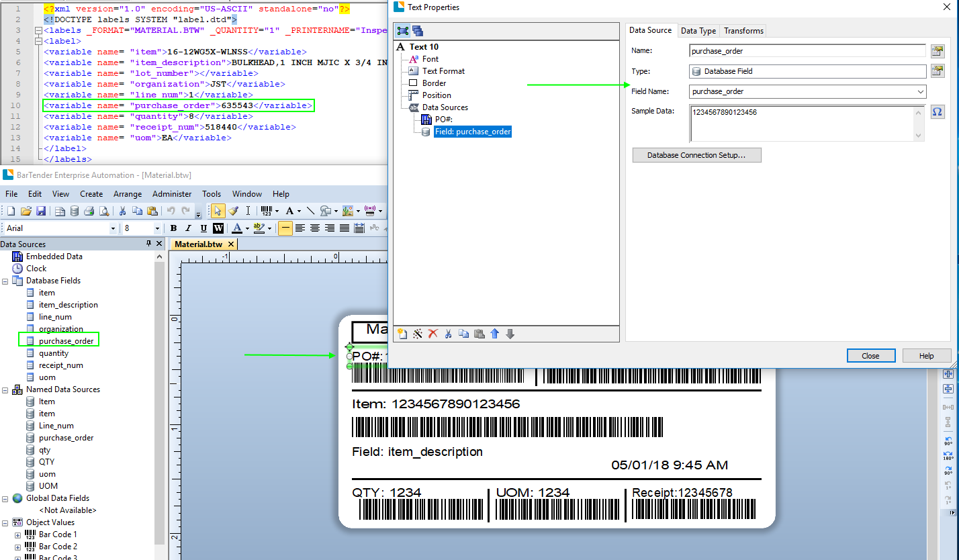Toggle white-on-black text formatting

218,228
